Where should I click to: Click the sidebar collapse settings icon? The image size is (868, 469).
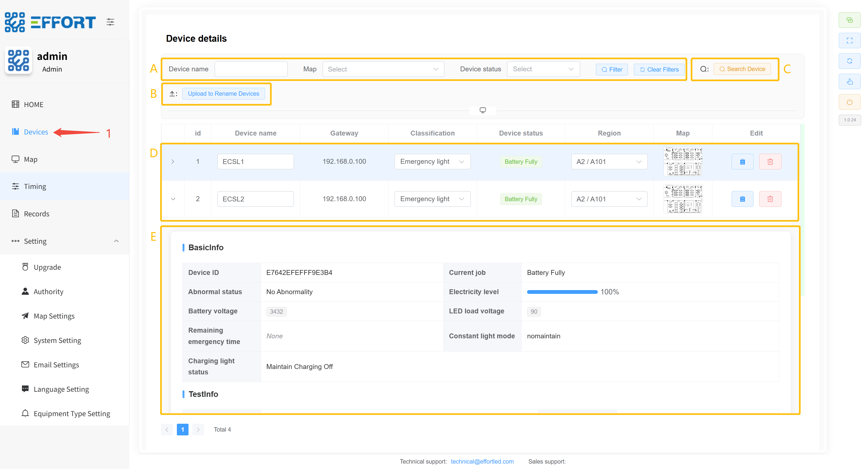coord(110,22)
